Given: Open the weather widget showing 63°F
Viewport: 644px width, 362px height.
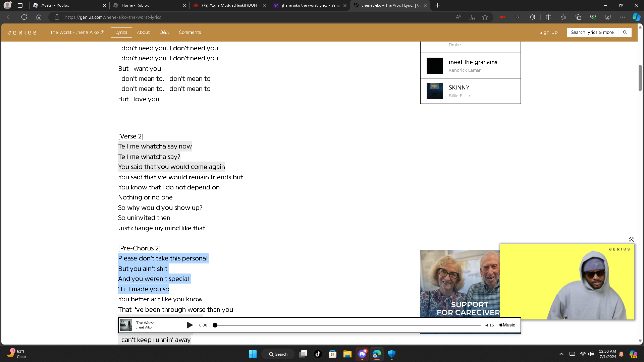Looking at the screenshot, I should pos(16,354).
